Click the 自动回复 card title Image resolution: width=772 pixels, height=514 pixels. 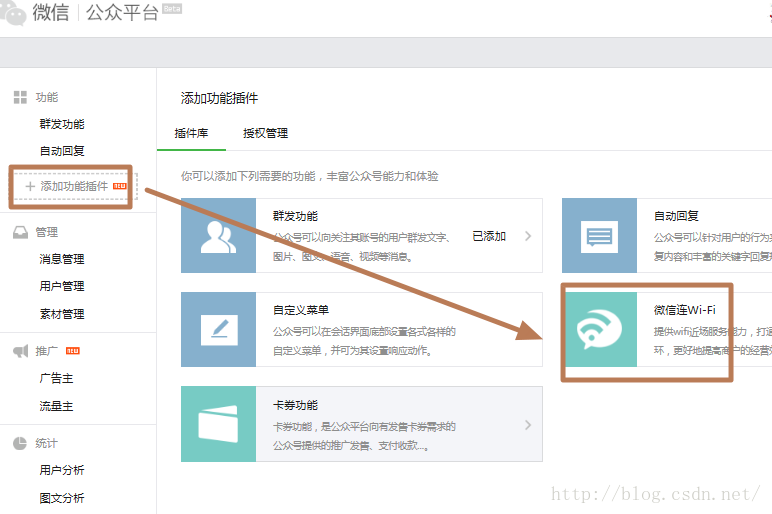[x=676, y=216]
